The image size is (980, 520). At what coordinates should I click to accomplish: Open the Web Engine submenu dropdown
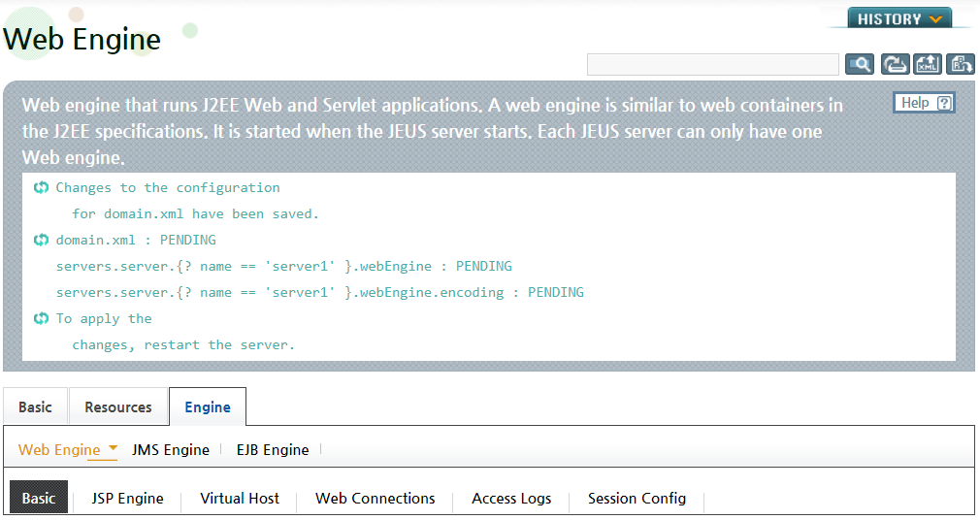[x=68, y=449]
